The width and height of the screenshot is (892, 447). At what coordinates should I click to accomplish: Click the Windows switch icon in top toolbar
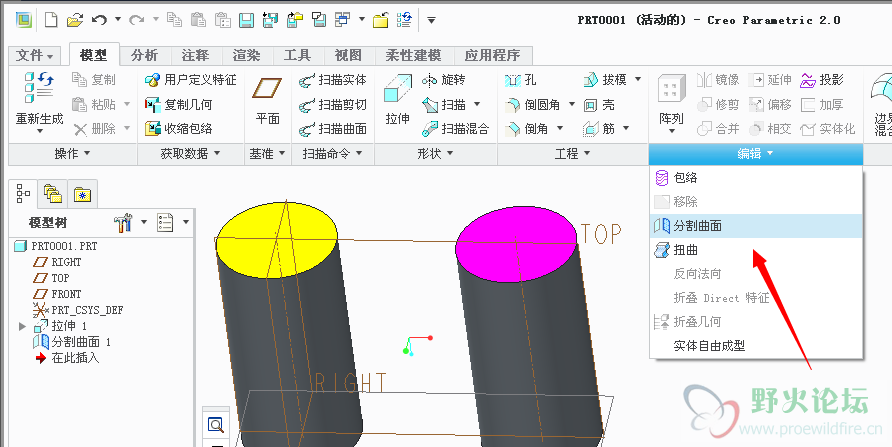pos(342,20)
